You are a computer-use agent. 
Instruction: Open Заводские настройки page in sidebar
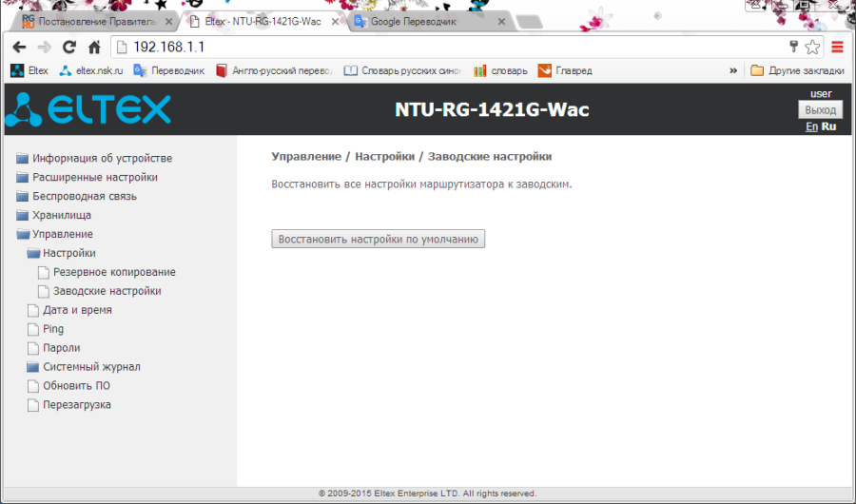coord(99,291)
